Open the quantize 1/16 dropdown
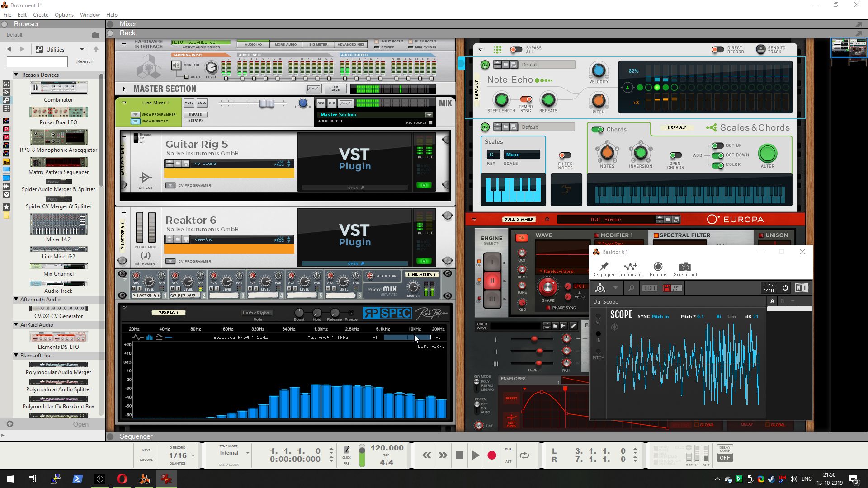This screenshot has height=488, width=868. (193, 455)
